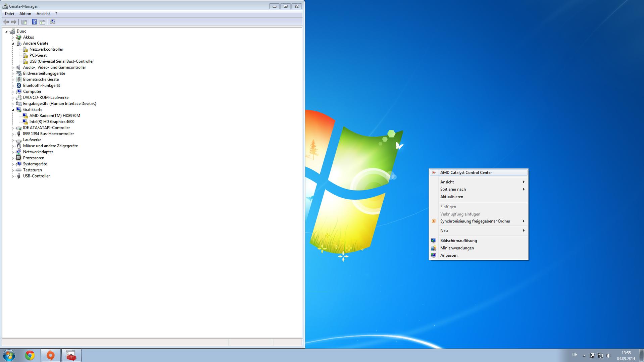Collapse the Duuc root node
Screen dimensions: 644x362
[6, 32]
